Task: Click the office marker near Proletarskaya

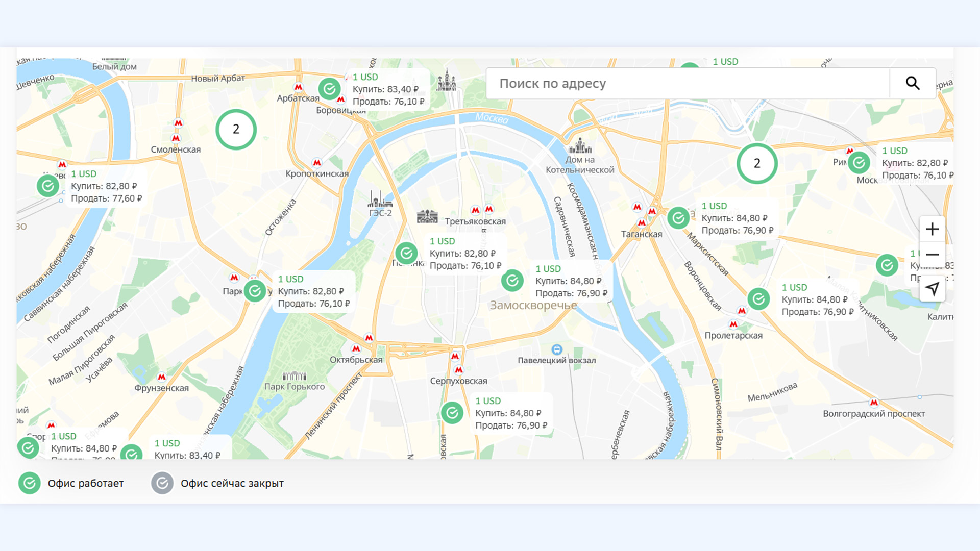Action: click(x=758, y=299)
